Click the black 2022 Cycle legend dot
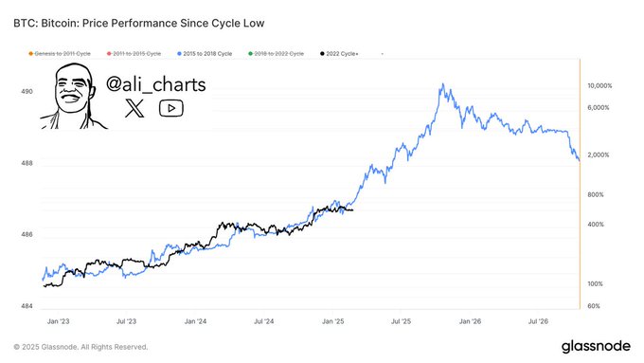 click(322, 53)
